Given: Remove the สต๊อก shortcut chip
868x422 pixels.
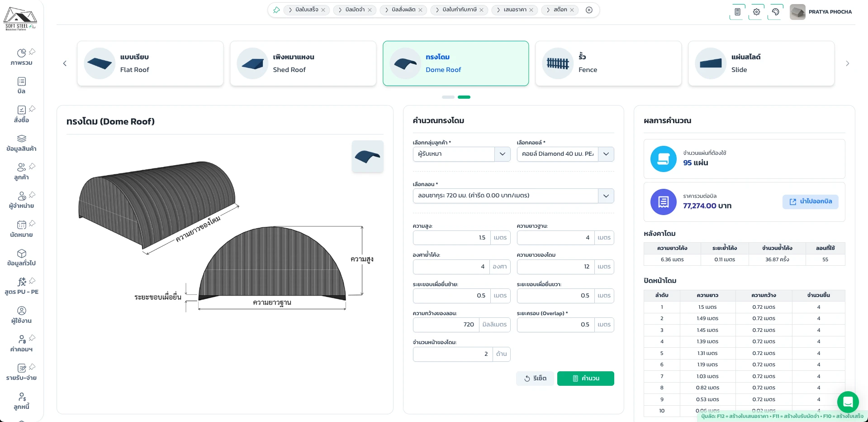Looking at the screenshot, I should click(572, 10).
